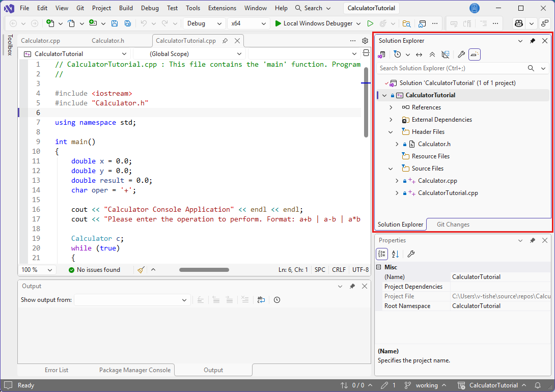Collapse the Source Files folder
The width and height of the screenshot is (555, 392).
(x=391, y=169)
